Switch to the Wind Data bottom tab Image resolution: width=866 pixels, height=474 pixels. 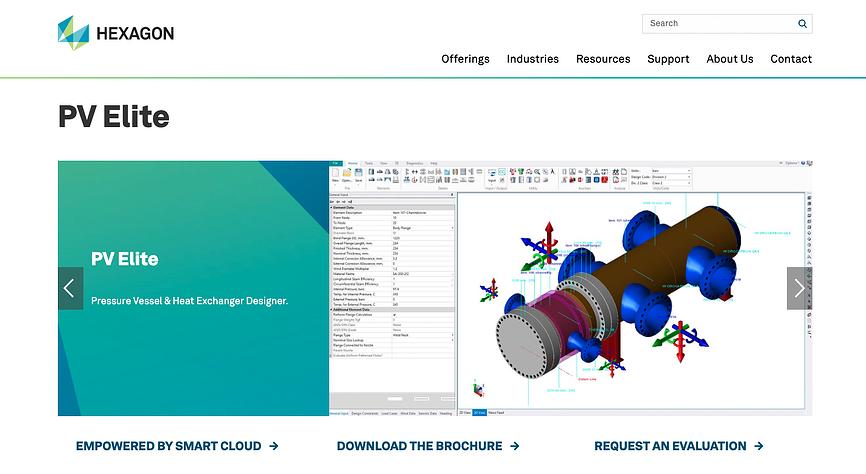(x=408, y=413)
